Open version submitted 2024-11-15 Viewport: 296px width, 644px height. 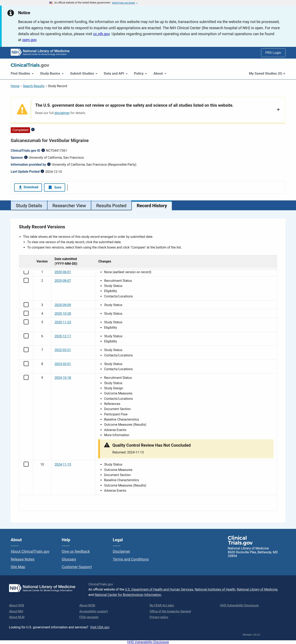click(63, 464)
